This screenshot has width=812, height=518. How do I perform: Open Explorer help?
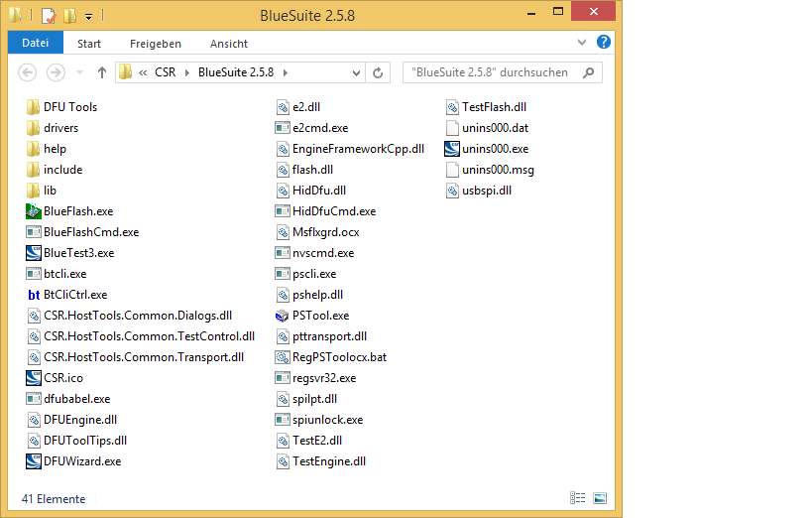point(604,42)
